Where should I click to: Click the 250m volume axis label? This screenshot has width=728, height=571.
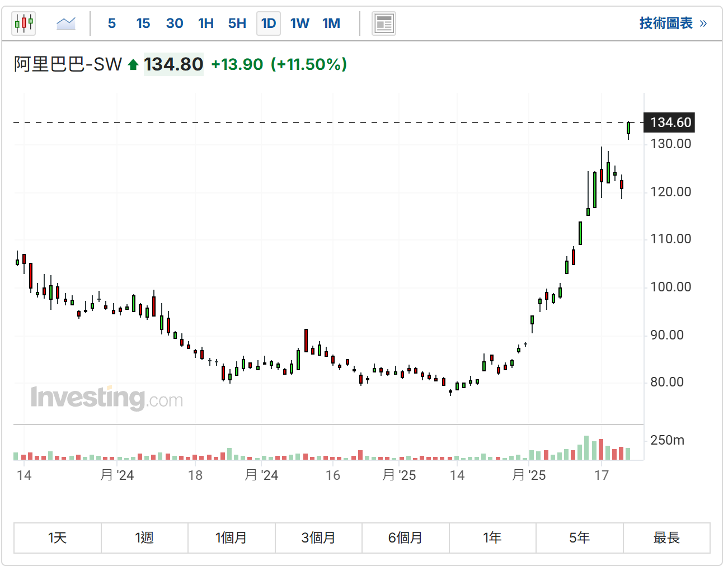[668, 440]
